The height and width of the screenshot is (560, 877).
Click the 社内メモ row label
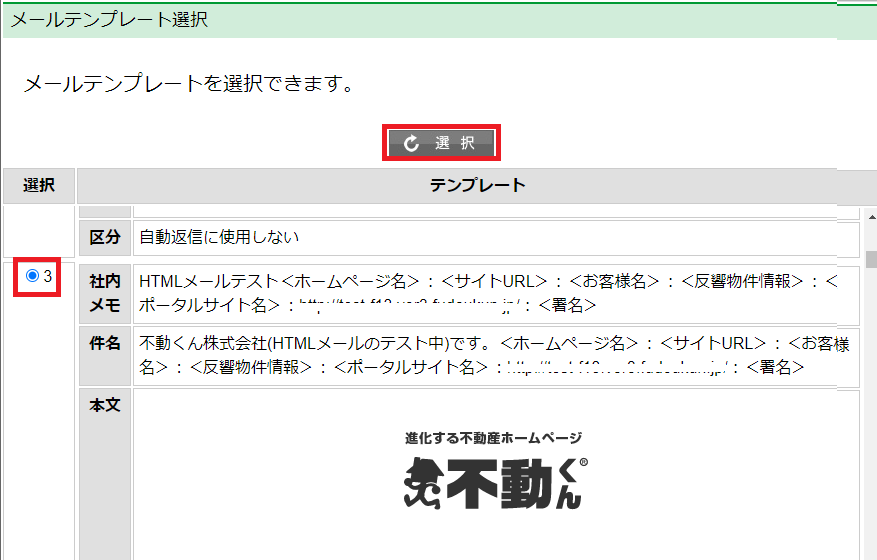tap(105, 294)
